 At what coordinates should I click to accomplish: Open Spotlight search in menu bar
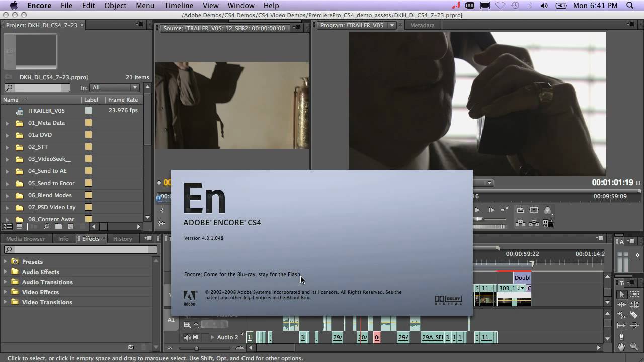click(630, 6)
